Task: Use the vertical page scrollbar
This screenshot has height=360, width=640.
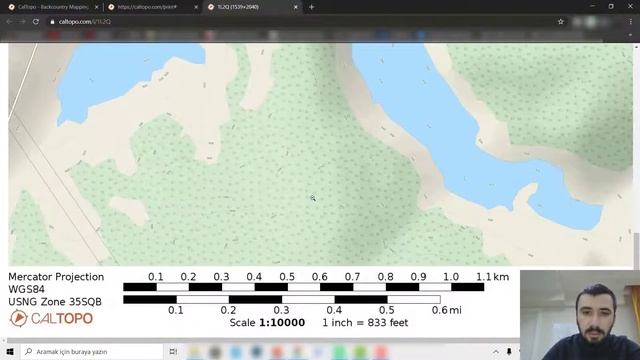Action: 636,251
